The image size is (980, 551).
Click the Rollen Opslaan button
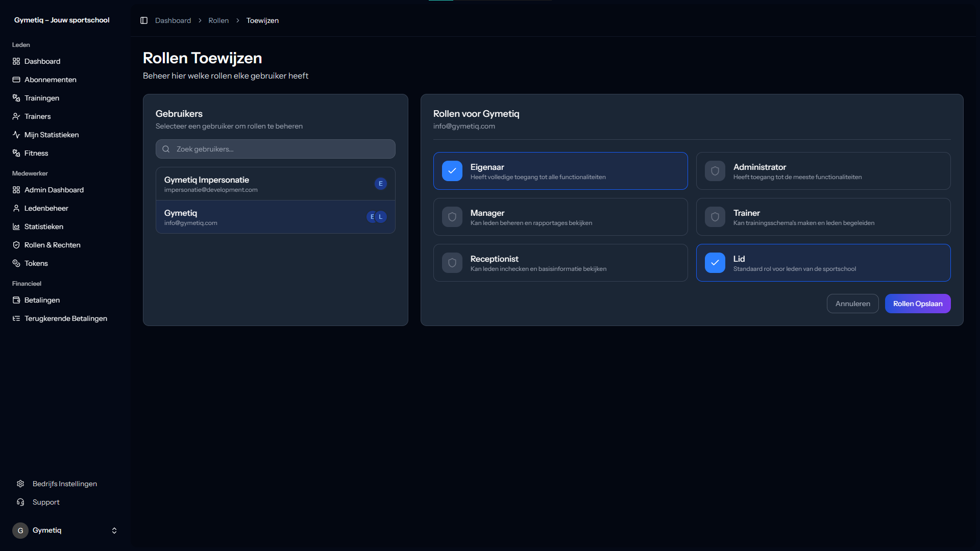[x=918, y=304]
